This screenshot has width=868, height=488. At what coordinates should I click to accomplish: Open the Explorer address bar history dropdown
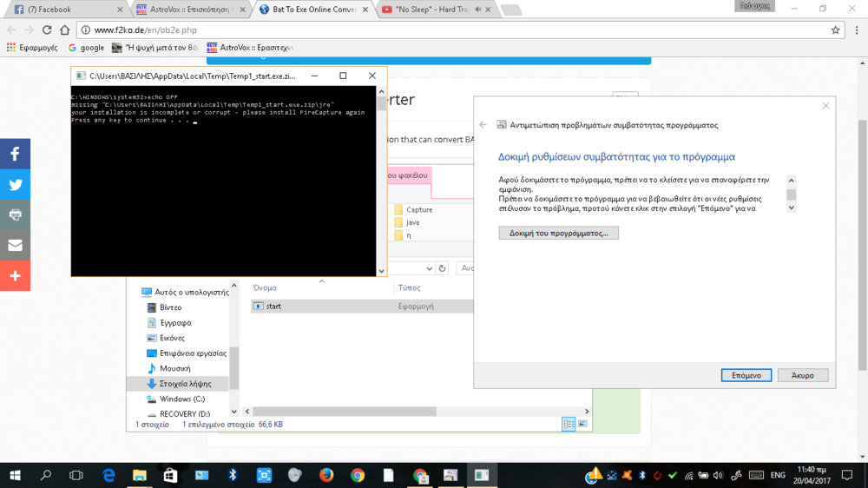428,269
